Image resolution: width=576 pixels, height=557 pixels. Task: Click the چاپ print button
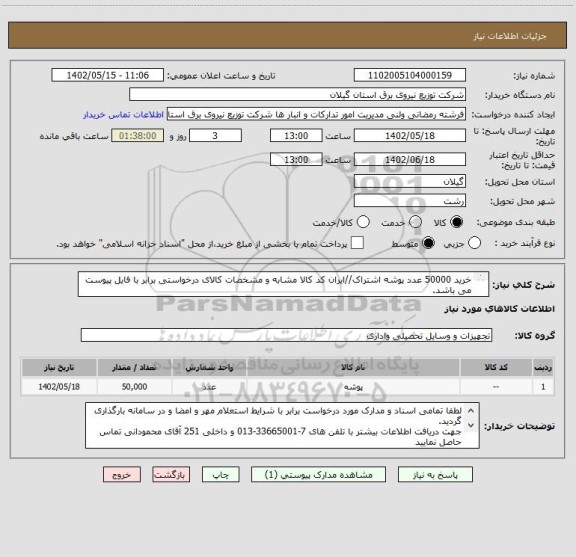point(220,475)
